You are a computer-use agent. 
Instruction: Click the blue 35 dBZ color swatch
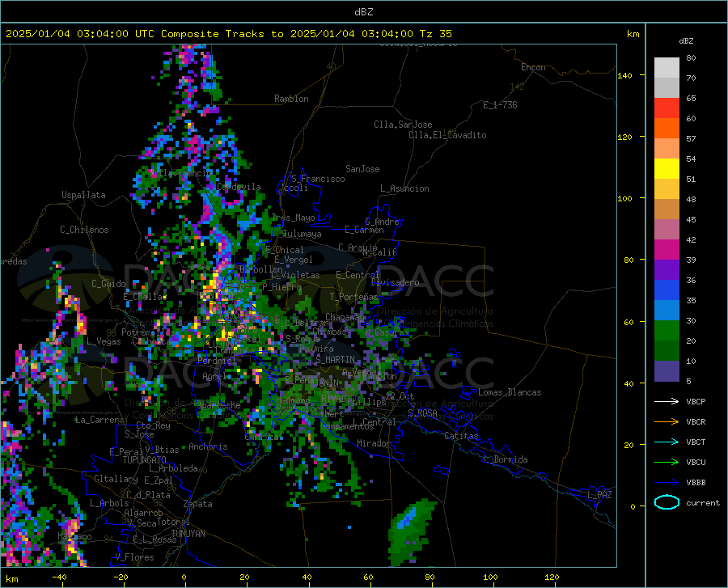(667, 290)
